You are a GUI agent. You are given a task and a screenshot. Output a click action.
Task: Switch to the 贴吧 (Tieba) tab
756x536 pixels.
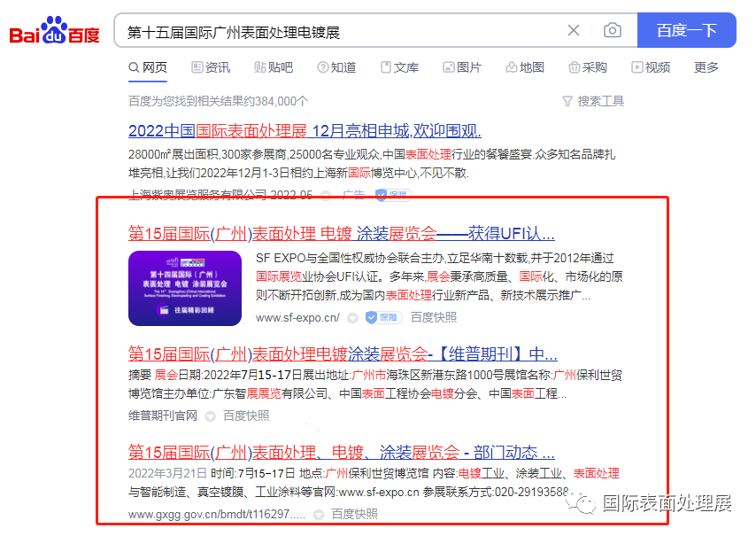274,66
